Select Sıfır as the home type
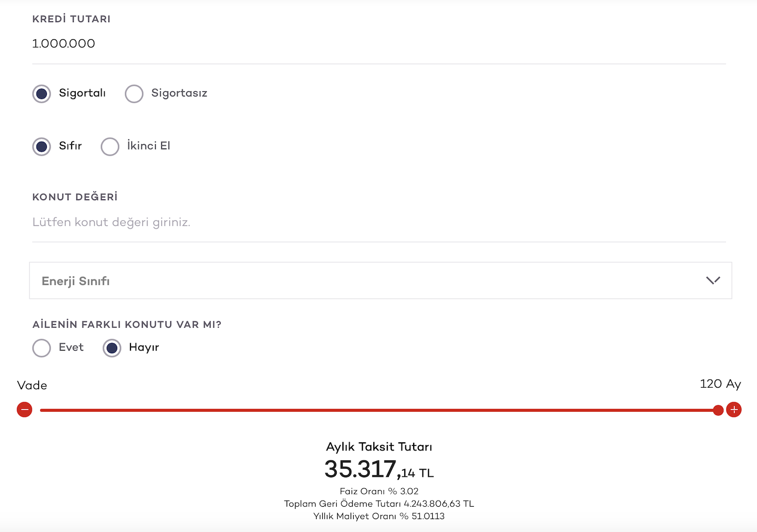This screenshot has width=757, height=532. point(42,146)
